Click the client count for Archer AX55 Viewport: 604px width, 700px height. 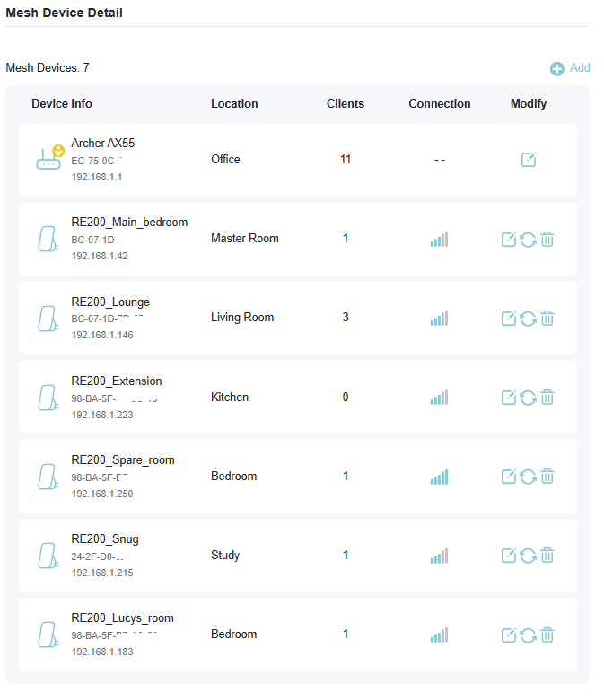(x=346, y=160)
